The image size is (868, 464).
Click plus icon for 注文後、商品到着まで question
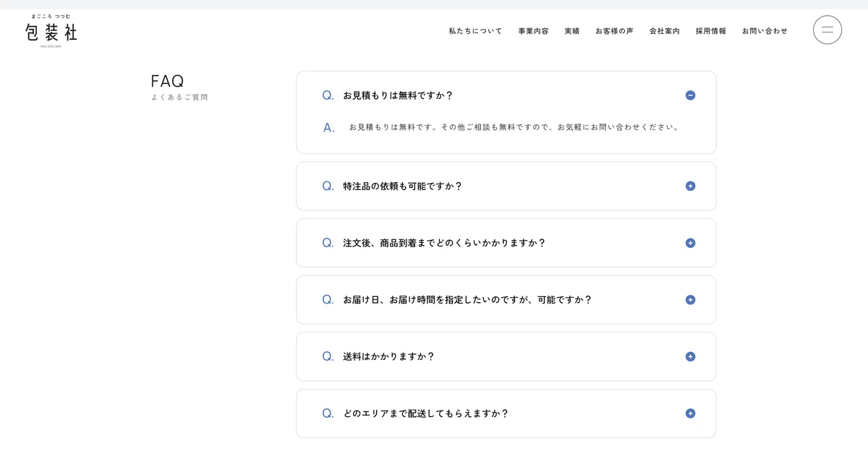click(x=690, y=243)
